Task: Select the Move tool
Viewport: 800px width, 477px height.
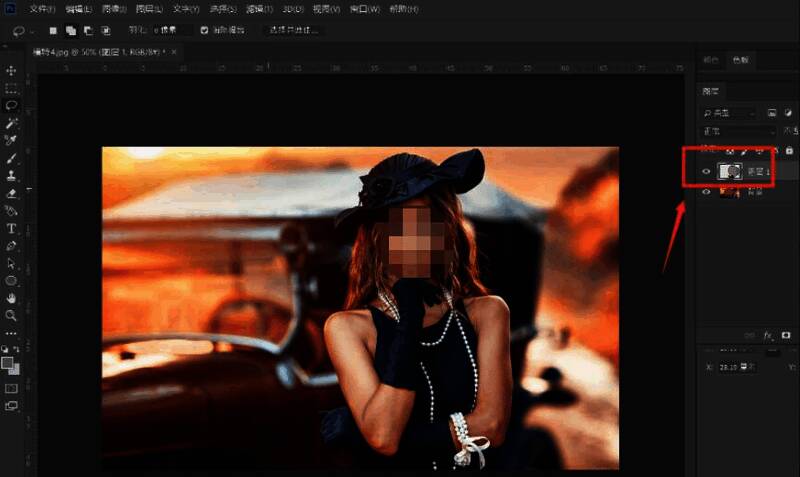Action: click(11, 71)
